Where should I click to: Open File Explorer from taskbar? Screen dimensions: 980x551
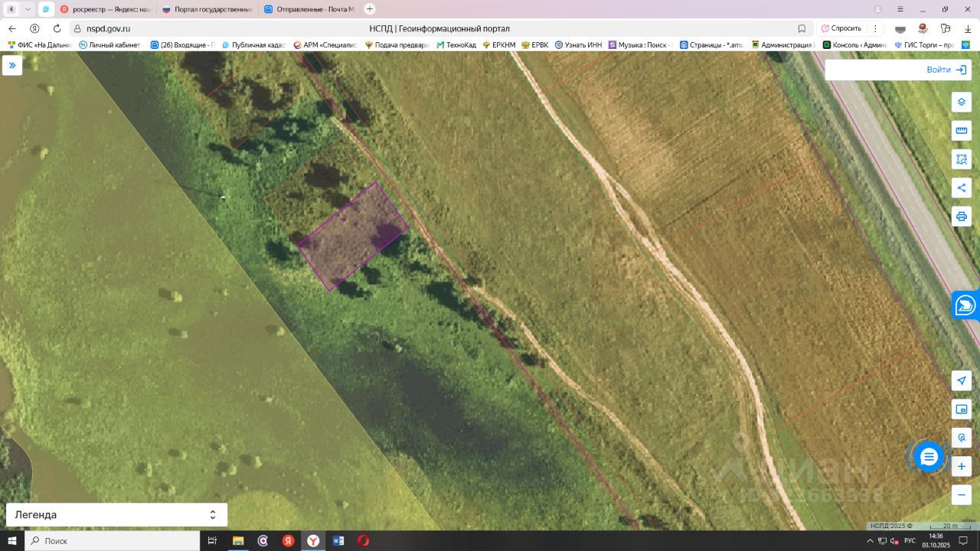pyautogui.click(x=238, y=541)
